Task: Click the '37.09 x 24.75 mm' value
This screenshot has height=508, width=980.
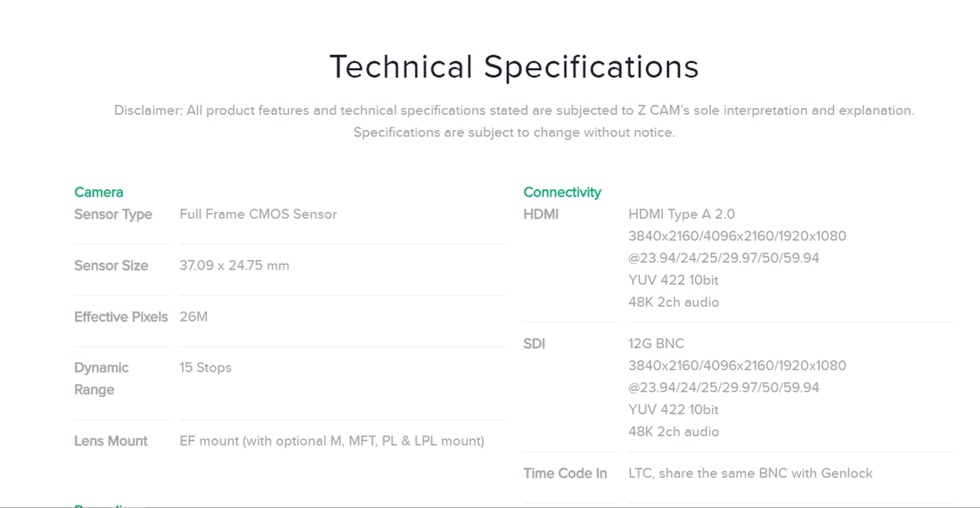Action: 234,265
